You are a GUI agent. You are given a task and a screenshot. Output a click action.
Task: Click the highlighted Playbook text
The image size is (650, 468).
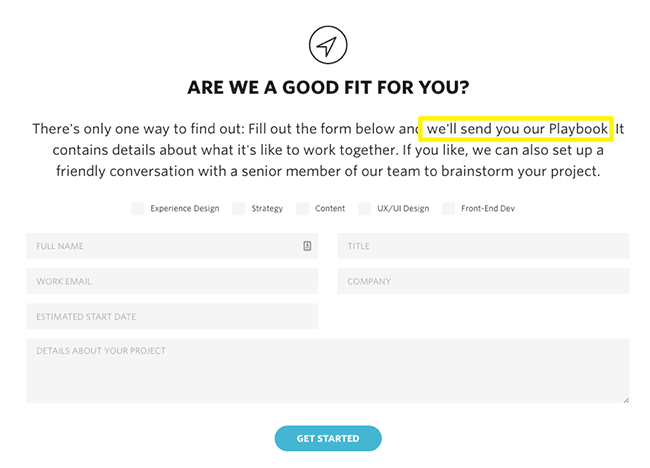point(516,129)
